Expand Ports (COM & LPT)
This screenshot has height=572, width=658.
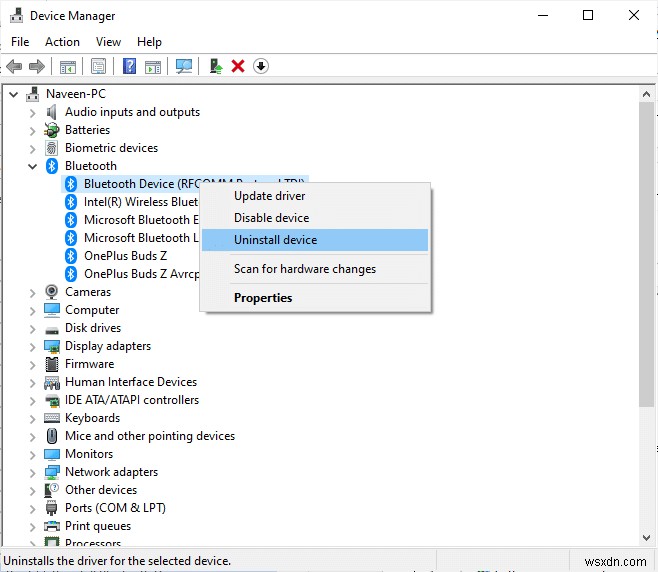click(x=32, y=509)
